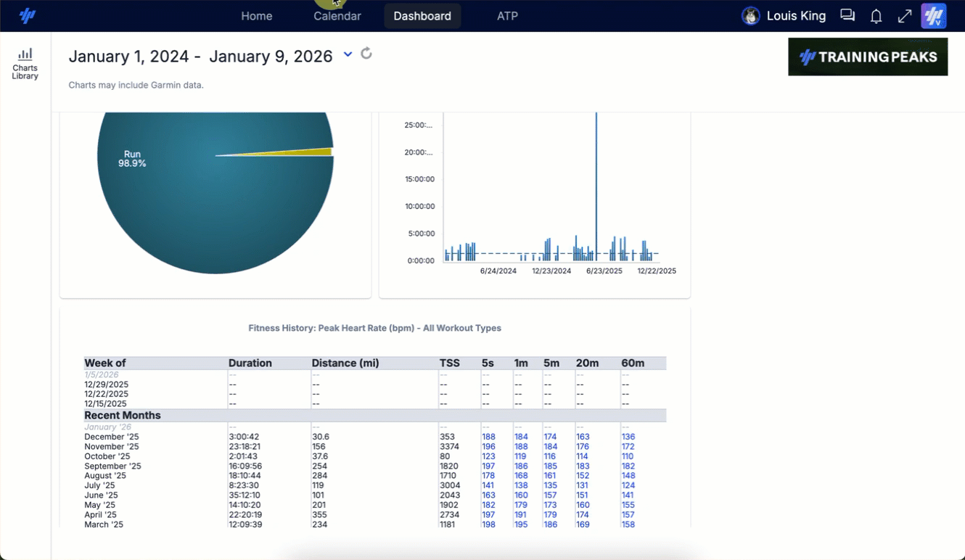This screenshot has height=560, width=965.
Task: Open the notifications bell
Action: click(876, 16)
